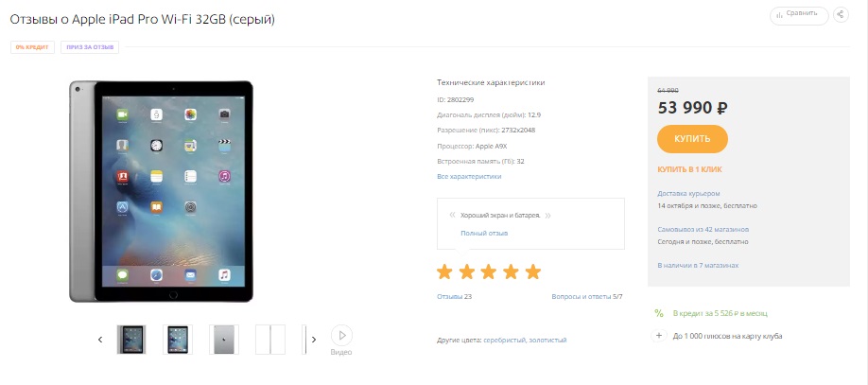
Task: Click the orange Купить button
Action: click(x=692, y=139)
